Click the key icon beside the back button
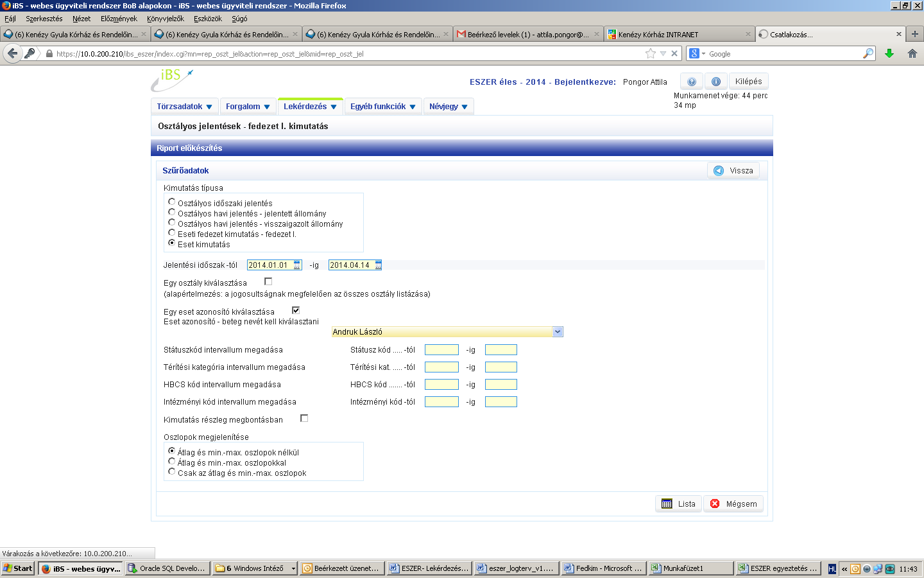The image size is (924, 578). (30, 53)
